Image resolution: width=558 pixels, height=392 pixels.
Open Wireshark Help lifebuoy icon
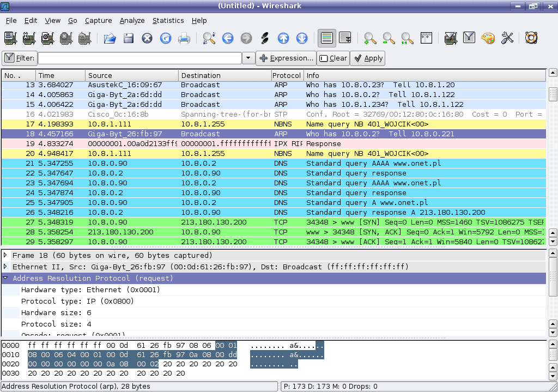click(x=529, y=38)
